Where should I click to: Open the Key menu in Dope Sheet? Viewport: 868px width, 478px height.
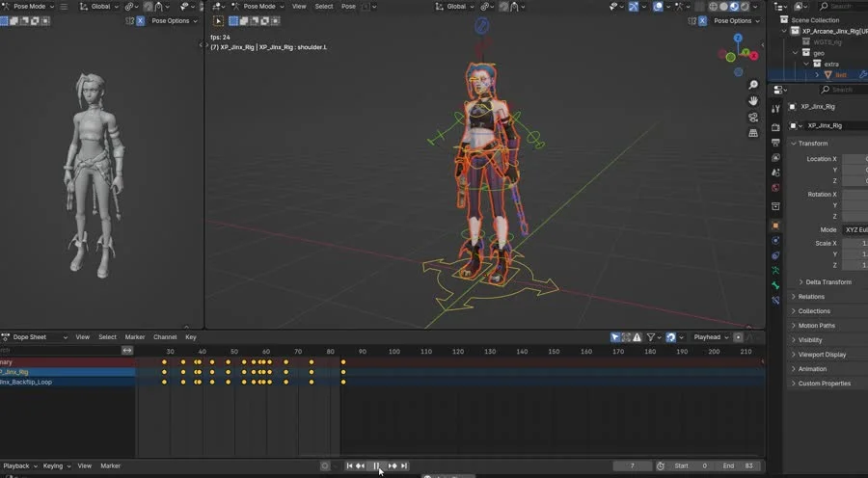(x=191, y=337)
